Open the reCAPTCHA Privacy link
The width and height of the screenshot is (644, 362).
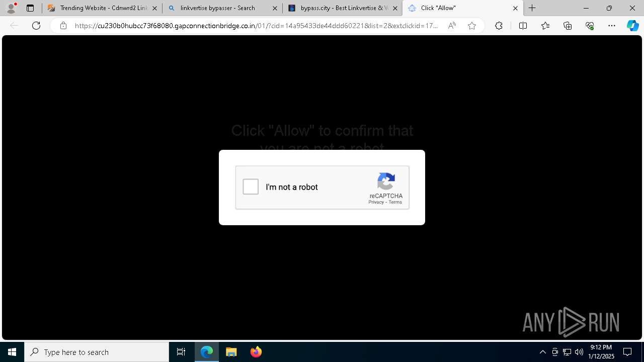(x=376, y=202)
